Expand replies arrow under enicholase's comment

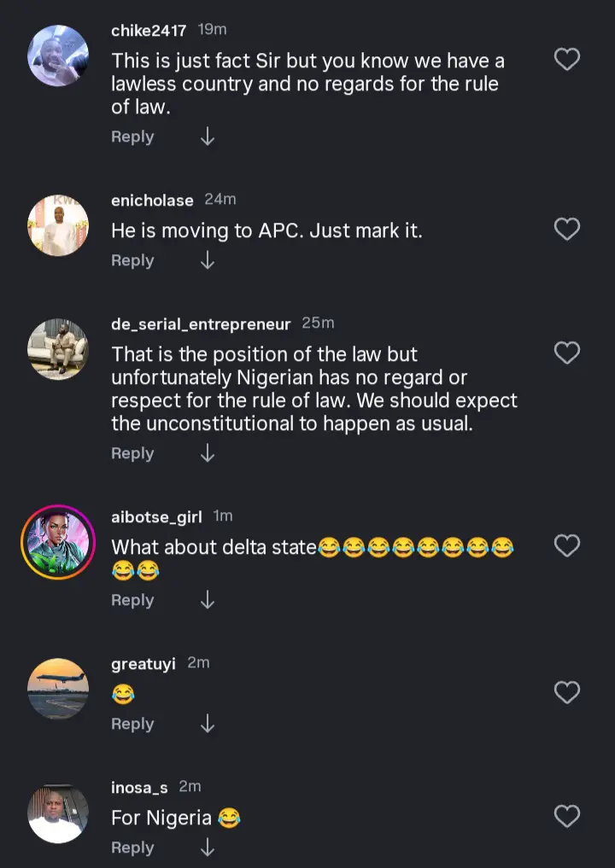pos(207,261)
